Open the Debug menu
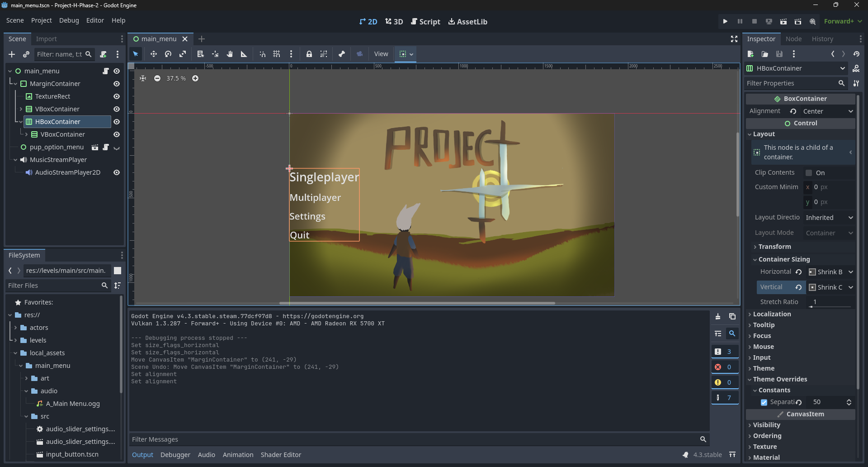Image resolution: width=868 pixels, height=467 pixels. pos(69,20)
